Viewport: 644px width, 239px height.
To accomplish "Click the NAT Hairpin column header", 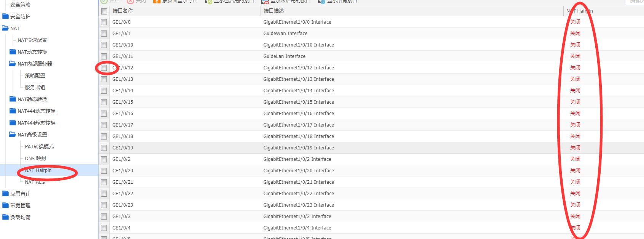I will (579, 11).
